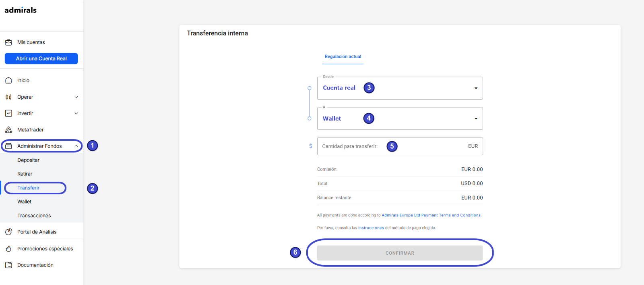644x285 pixels.
Task: Click the Comisión EUR 0.00 value
Action: point(472,169)
